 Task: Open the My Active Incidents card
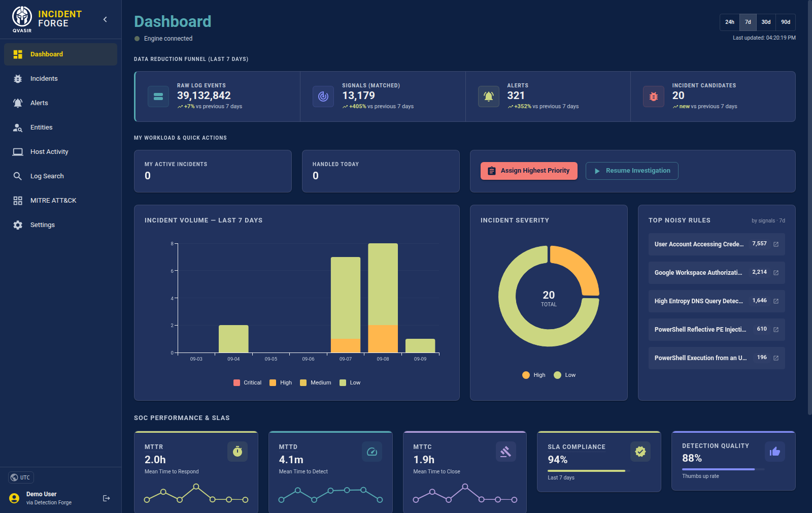(213, 171)
